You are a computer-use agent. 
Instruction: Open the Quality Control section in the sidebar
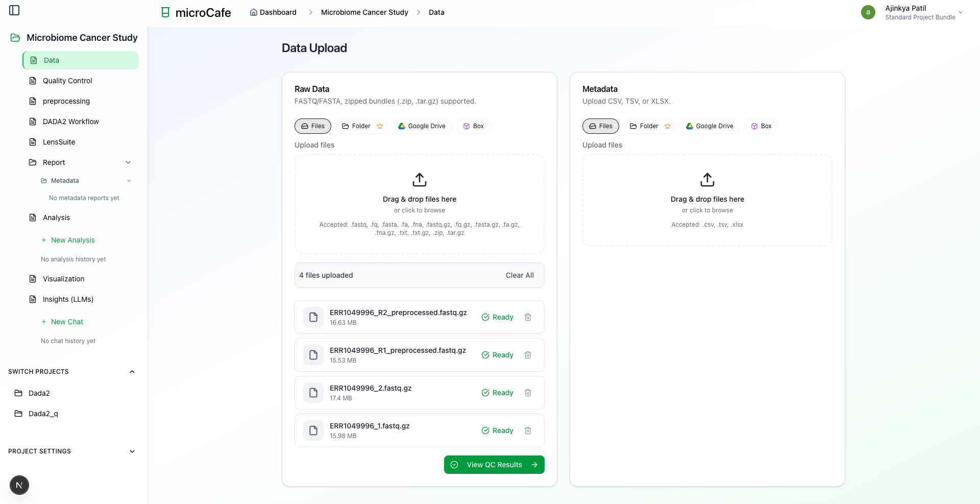pyautogui.click(x=67, y=81)
